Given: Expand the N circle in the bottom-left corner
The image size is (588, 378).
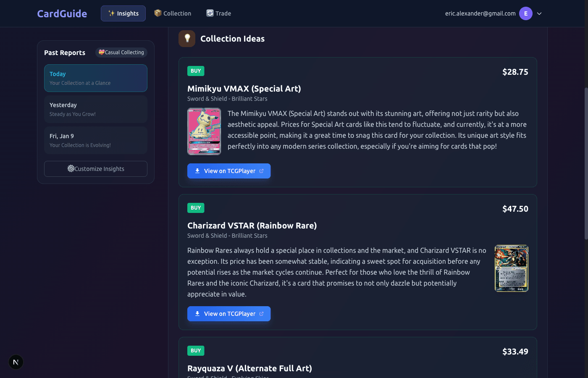Looking at the screenshot, I should pyautogui.click(x=16, y=362).
